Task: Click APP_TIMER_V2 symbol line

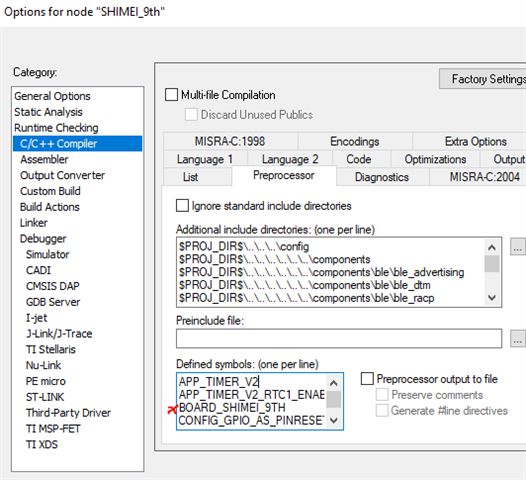Action: coord(219,382)
